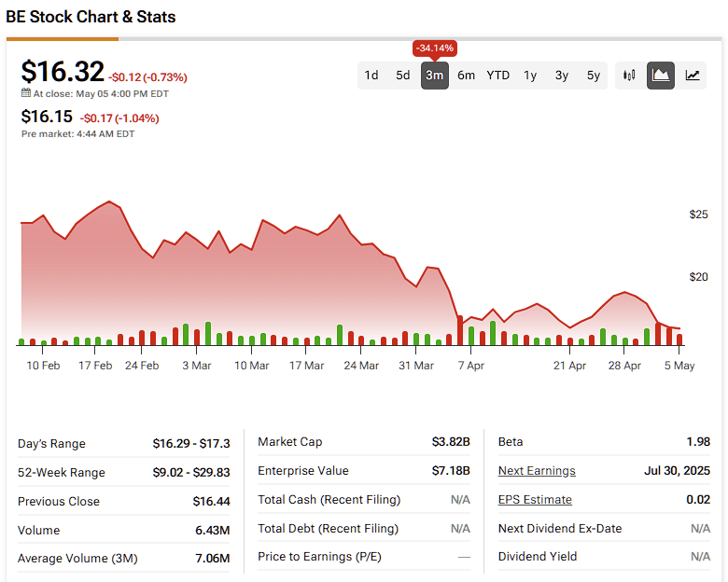Select the 5d time range

(x=402, y=76)
